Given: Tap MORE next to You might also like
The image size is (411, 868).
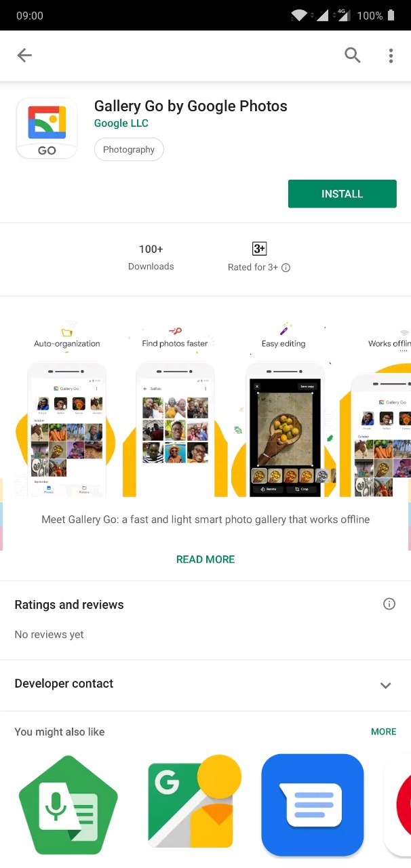Looking at the screenshot, I should tap(384, 732).
